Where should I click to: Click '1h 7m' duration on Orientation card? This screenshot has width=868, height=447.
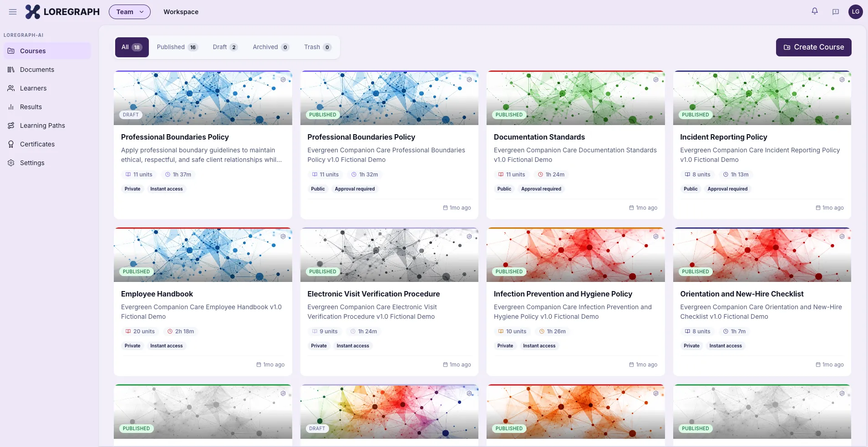coord(735,331)
